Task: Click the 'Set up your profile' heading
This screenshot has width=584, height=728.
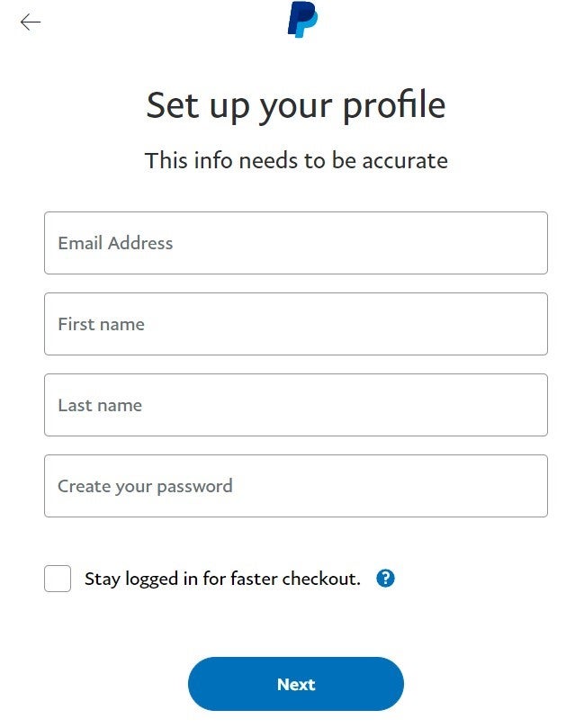Action: point(296,106)
